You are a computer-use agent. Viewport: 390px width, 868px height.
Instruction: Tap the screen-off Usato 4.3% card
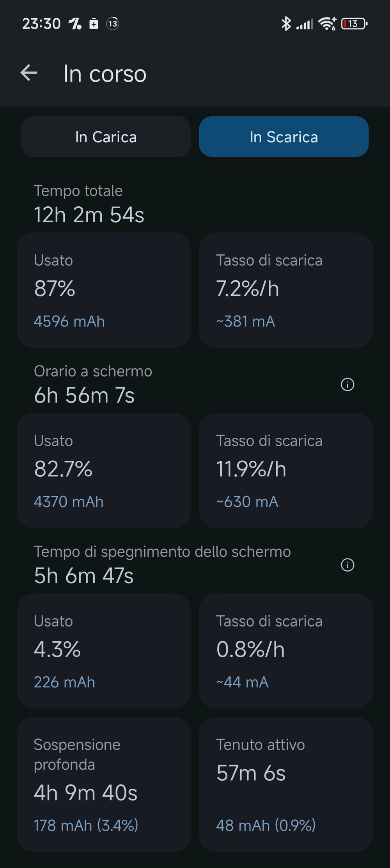coord(104,651)
